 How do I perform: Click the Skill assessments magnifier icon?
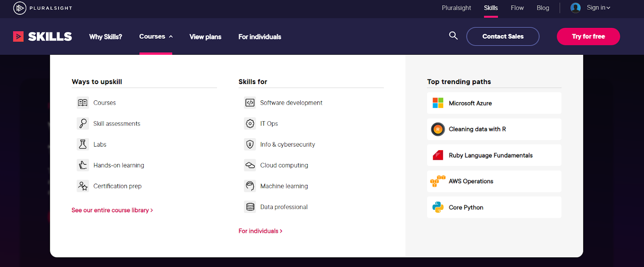click(83, 124)
